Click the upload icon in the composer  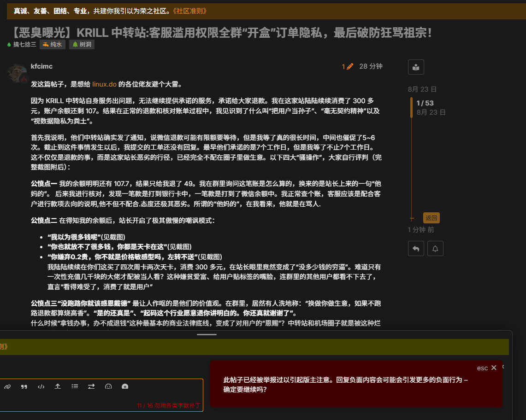[x=58, y=386]
